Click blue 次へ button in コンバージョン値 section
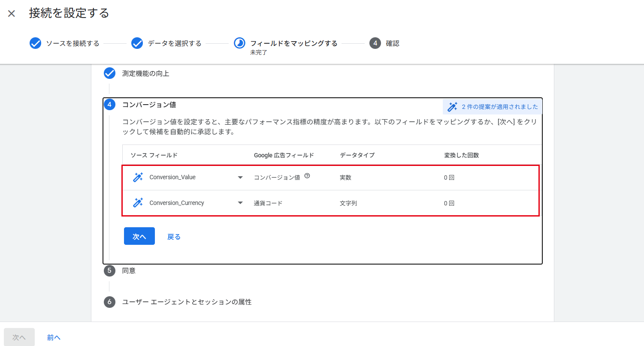The width and height of the screenshot is (644, 346). [x=139, y=236]
